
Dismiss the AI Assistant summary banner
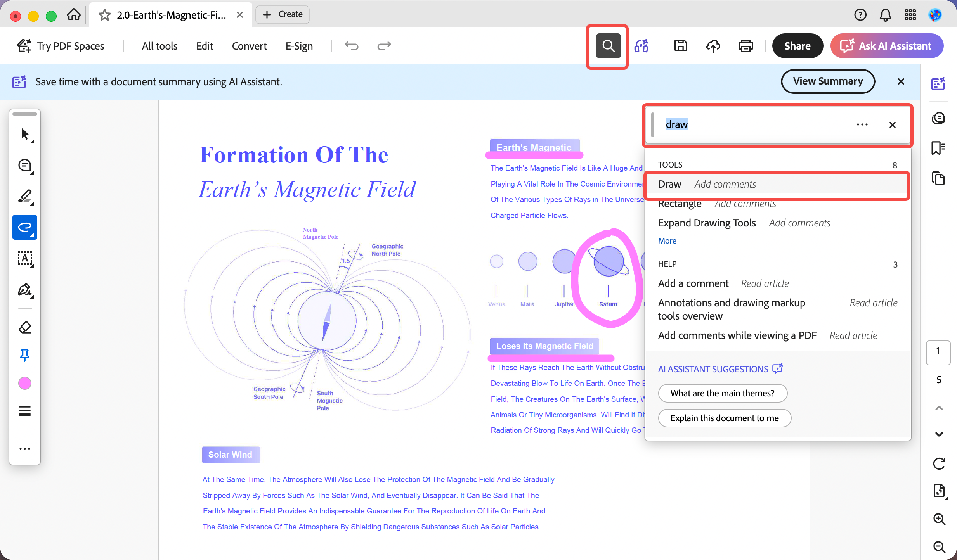(901, 81)
